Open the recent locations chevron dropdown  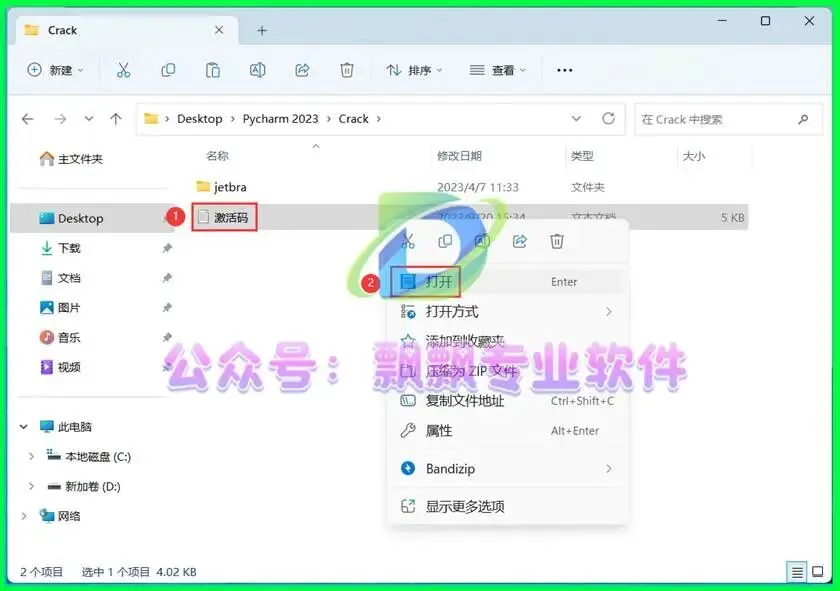(88, 118)
